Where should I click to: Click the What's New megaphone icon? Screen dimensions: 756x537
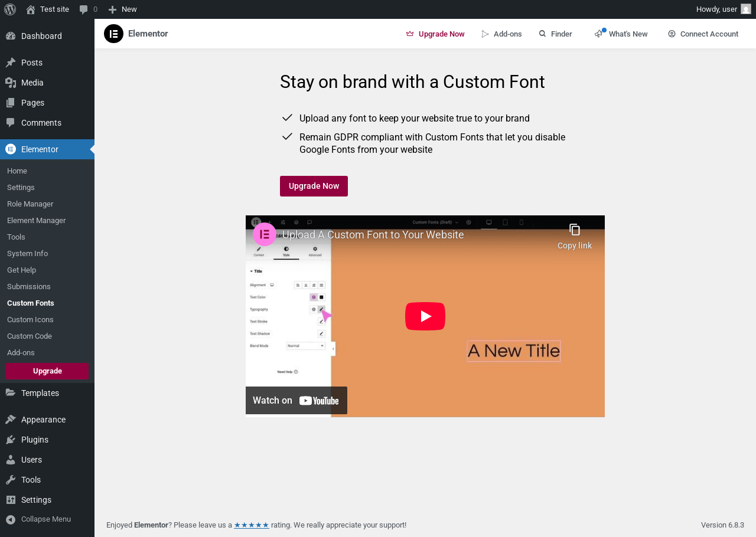pyautogui.click(x=599, y=34)
